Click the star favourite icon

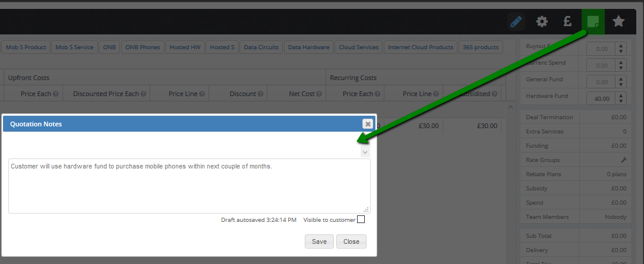pyautogui.click(x=618, y=22)
